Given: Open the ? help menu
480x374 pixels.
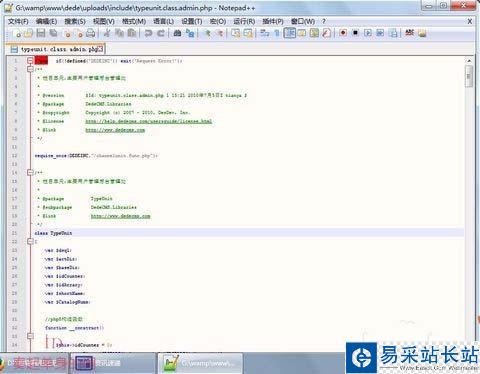Looking at the screenshot, I should click(324, 21).
